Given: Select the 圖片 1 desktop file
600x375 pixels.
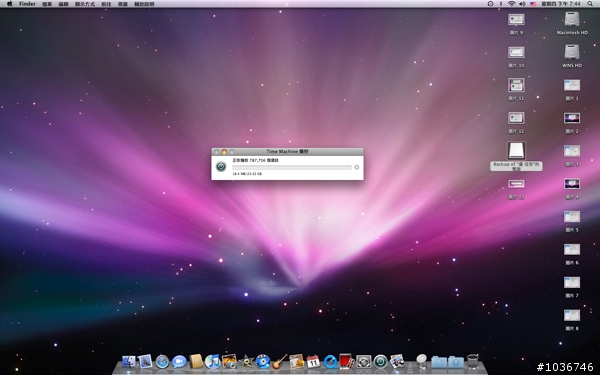Looking at the screenshot, I should pos(572,85).
